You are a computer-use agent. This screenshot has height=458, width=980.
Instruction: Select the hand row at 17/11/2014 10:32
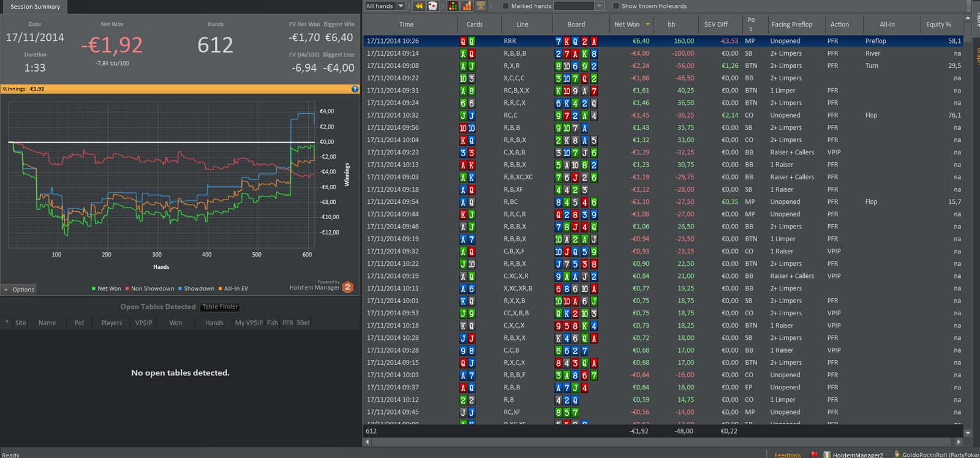pyautogui.click(x=663, y=115)
